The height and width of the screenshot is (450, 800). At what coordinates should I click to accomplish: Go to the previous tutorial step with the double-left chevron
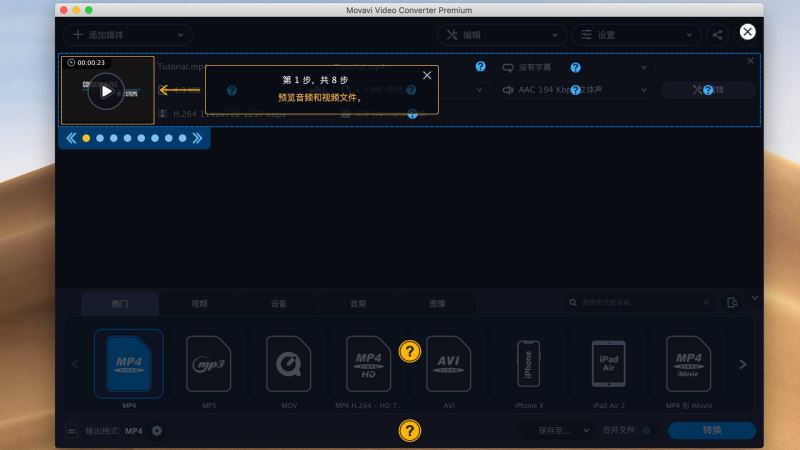point(71,138)
